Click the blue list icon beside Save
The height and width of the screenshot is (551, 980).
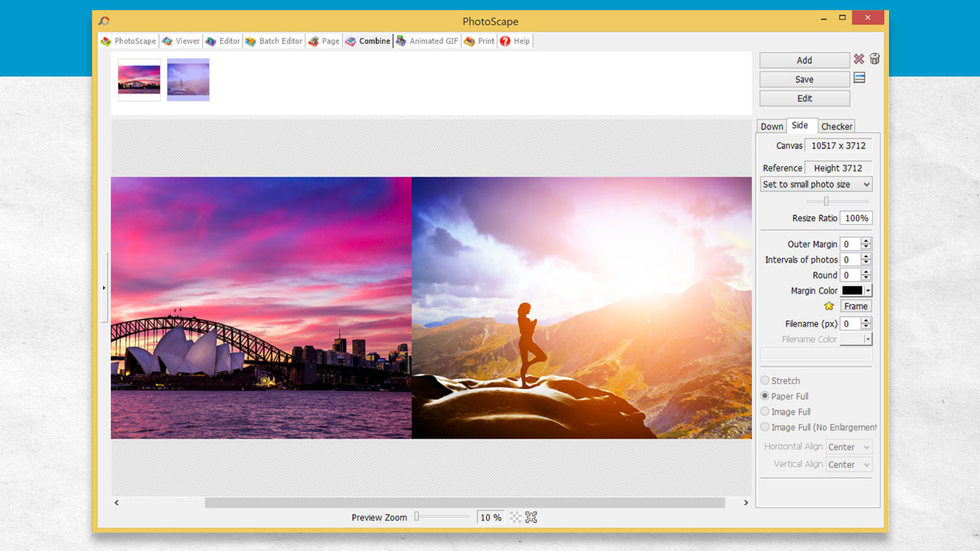tap(859, 78)
